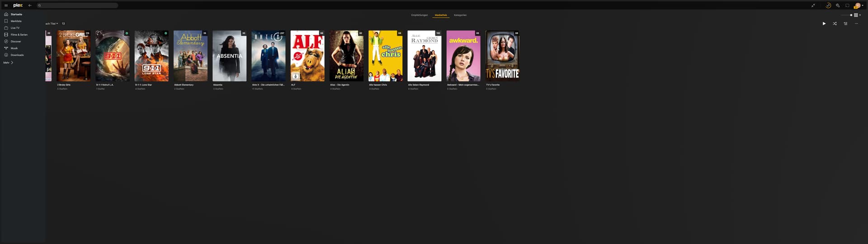This screenshot has height=244, width=868.
Task: Expand the Mehr section
Action: click(x=8, y=63)
